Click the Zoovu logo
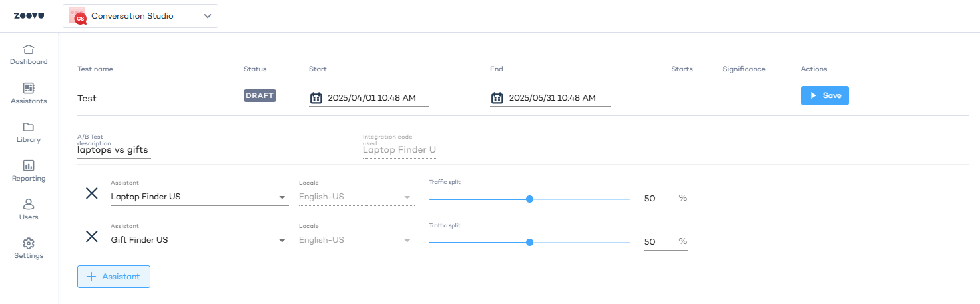980x304 pixels. pyautogui.click(x=29, y=16)
